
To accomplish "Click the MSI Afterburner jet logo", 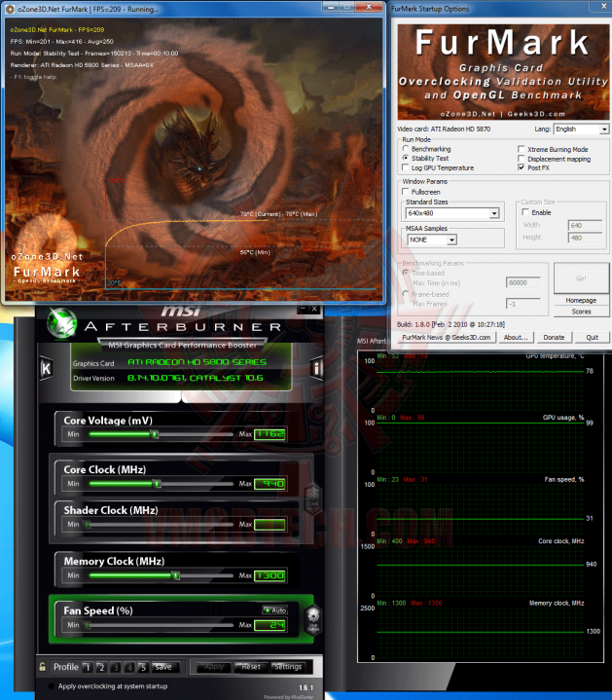I will coord(62,323).
